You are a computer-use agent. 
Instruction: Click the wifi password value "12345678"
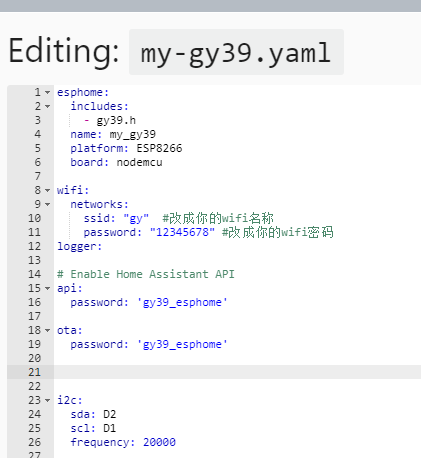pos(182,232)
